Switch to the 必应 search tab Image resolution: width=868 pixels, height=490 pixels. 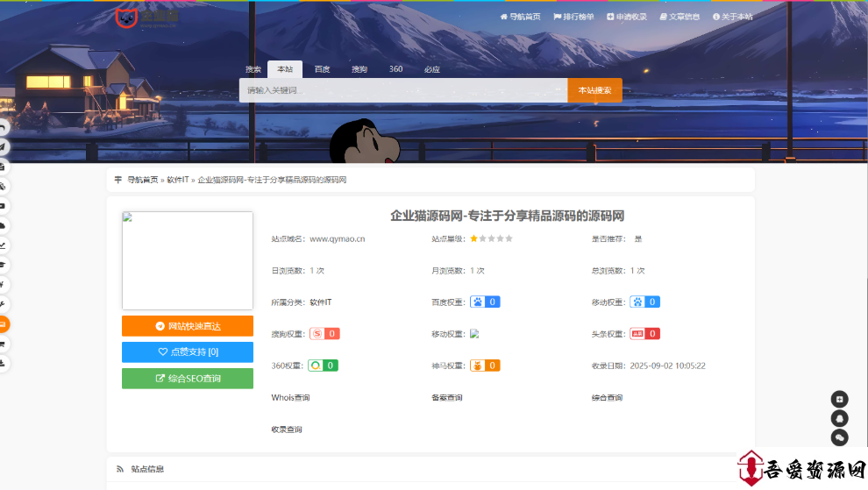[x=431, y=69]
